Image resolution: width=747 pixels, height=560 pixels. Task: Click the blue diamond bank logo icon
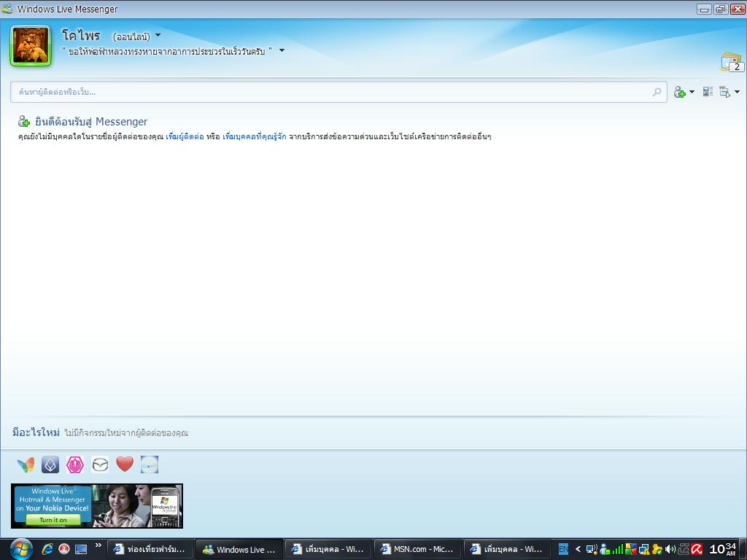(50, 464)
